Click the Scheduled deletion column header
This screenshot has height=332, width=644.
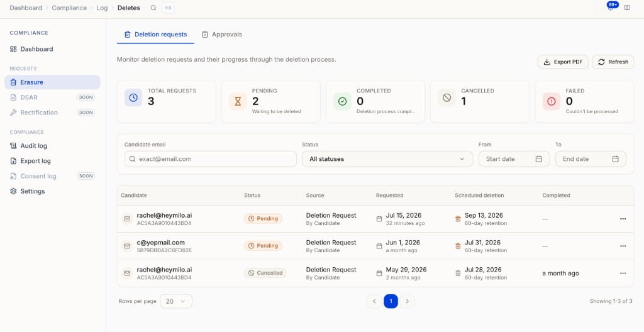pyautogui.click(x=479, y=196)
